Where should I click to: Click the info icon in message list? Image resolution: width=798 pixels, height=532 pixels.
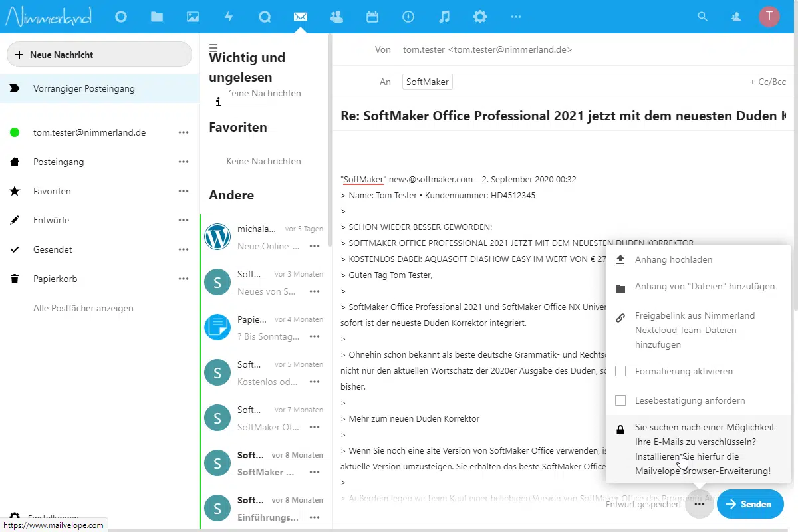click(x=218, y=102)
